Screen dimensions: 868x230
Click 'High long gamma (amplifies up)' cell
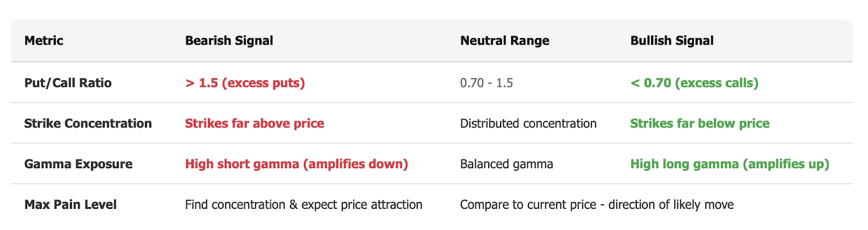[x=730, y=164]
